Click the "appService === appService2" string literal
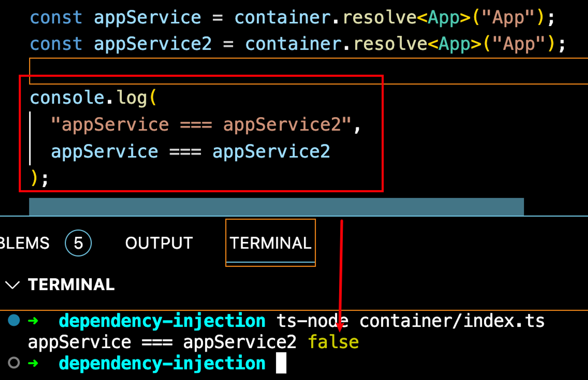Viewport: 588px width, 380px height. coord(201,124)
